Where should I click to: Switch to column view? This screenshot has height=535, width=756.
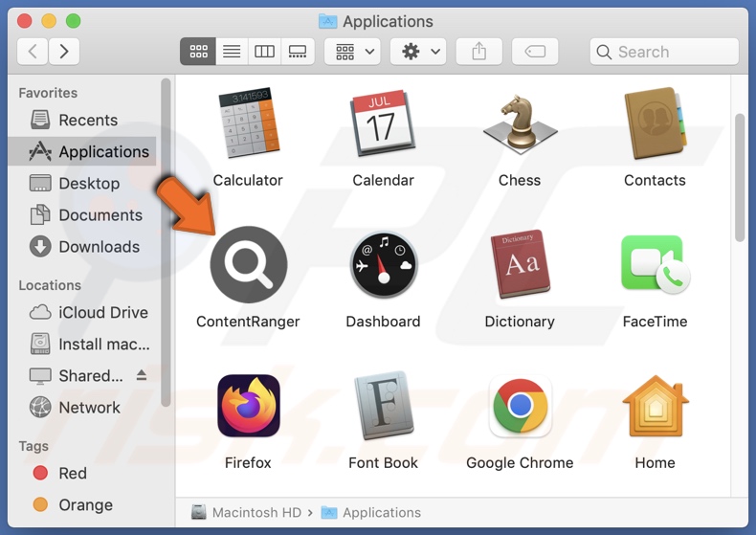point(265,51)
